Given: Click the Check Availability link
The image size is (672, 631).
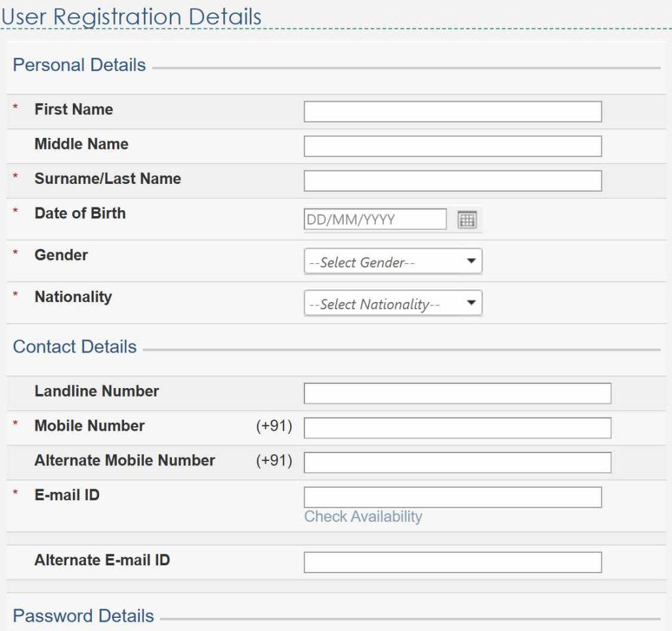Looking at the screenshot, I should 363,517.
